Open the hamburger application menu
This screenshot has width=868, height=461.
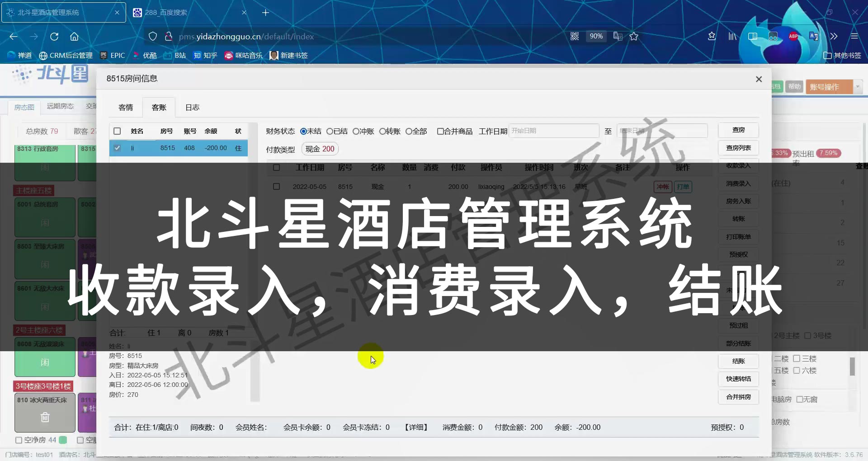(854, 36)
